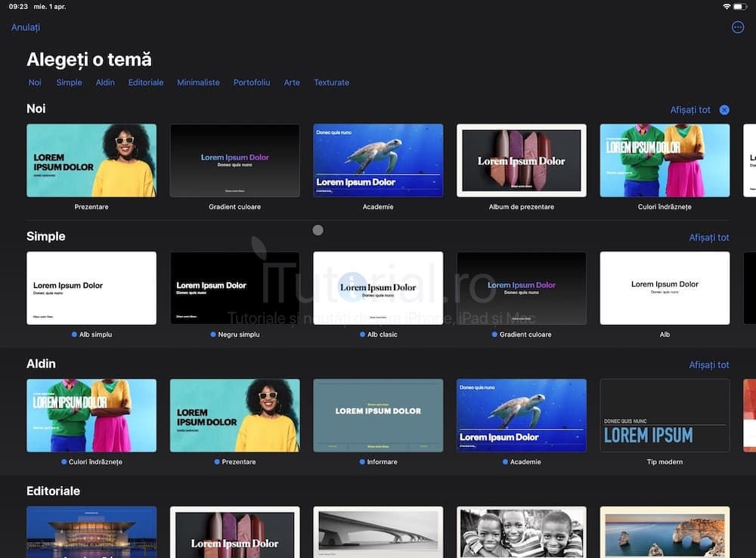Click blue dot beside Prezentare in Aldin

coord(217,461)
